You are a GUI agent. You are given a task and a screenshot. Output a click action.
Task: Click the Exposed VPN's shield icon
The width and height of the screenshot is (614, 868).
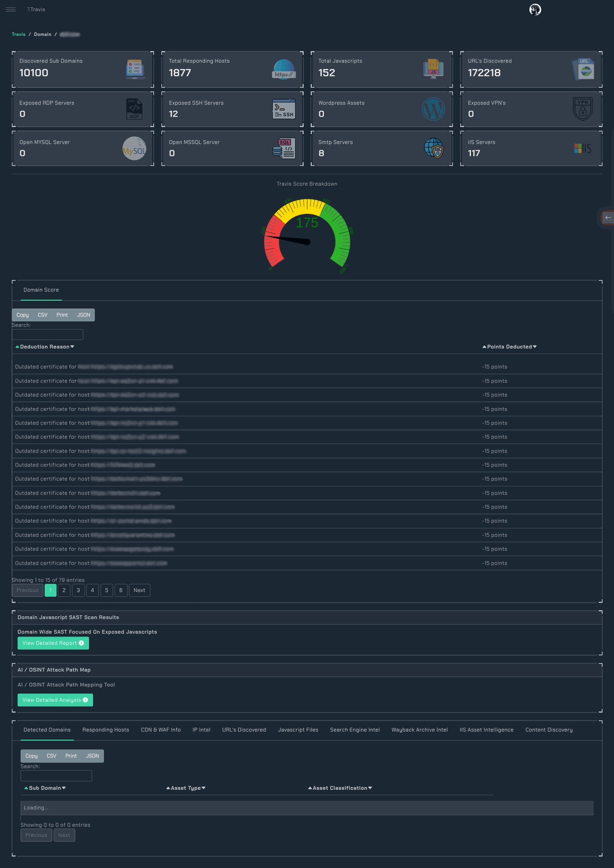tap(583, 109)
